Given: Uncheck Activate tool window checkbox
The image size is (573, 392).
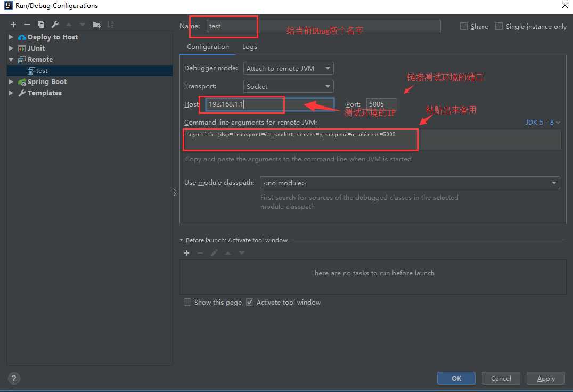Looking at the screenshot, I should point(250,302).
